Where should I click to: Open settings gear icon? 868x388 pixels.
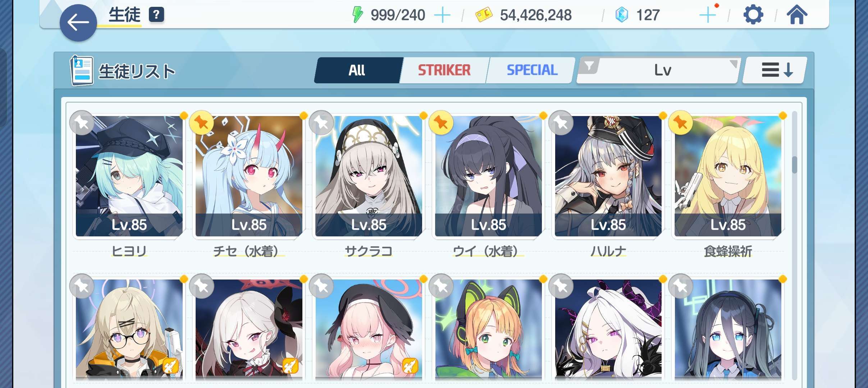(753, 15)
